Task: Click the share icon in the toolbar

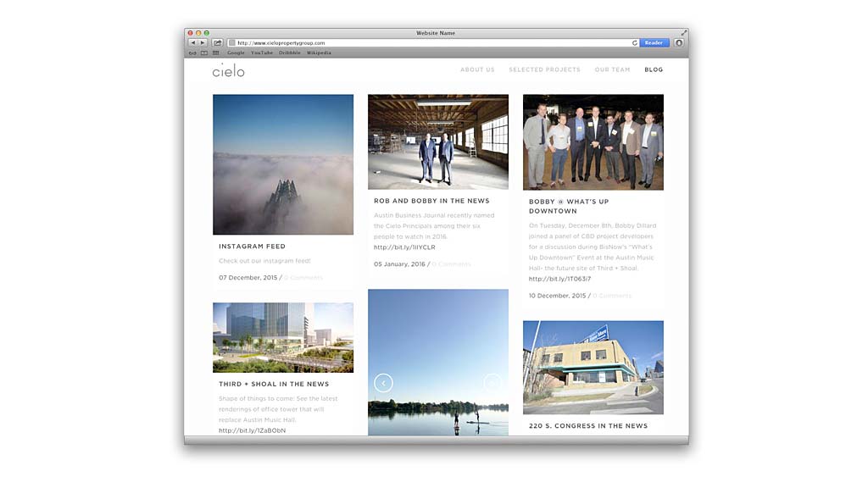Action: pyautogui.click(x=217, y=42)
